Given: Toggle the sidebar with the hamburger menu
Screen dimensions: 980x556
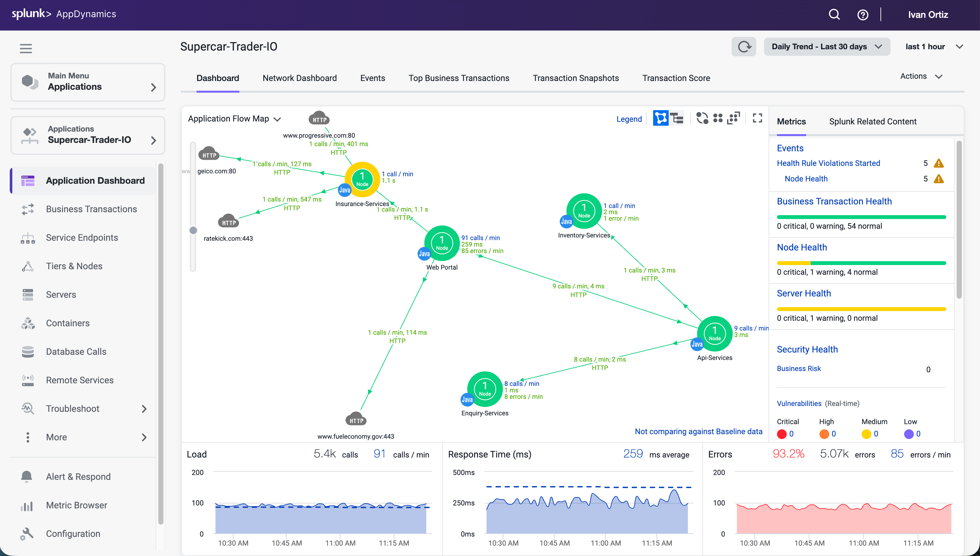Looking at the screenshot, I should coord(26,49).
